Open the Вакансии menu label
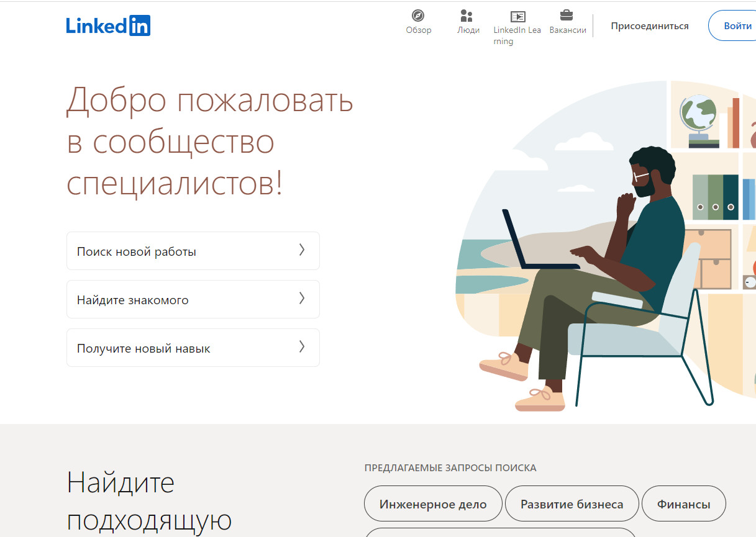 click(x=567, y=30)
